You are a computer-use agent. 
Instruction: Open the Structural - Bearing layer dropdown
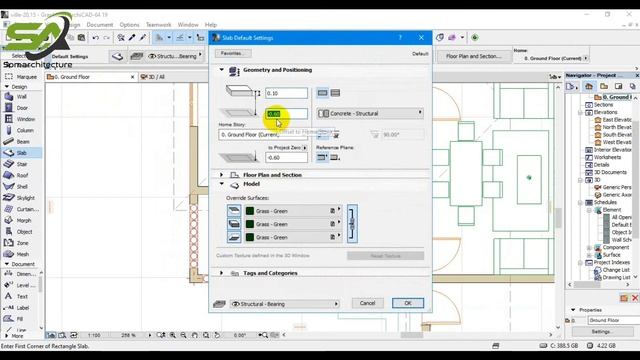[x=285, y=304]
